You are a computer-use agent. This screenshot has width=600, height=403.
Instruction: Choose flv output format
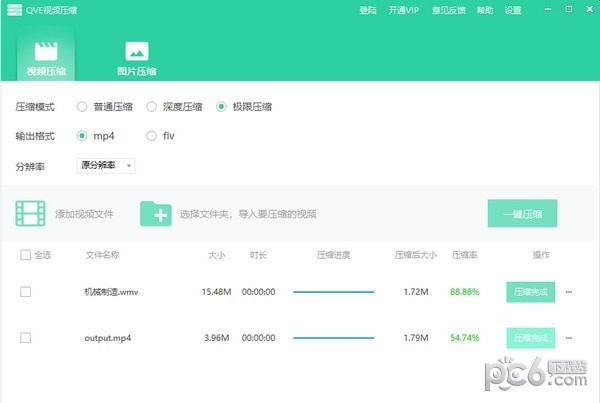pos(152,135)
